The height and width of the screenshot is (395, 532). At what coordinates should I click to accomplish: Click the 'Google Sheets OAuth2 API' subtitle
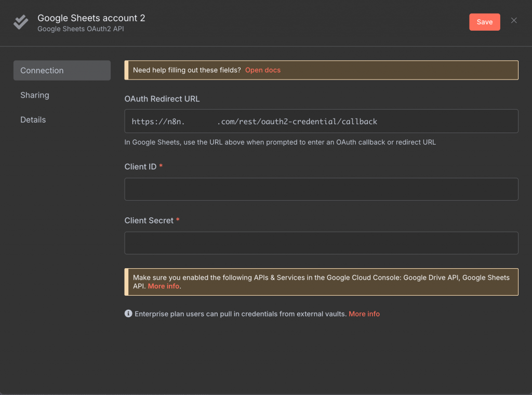(x=81, y=29)
